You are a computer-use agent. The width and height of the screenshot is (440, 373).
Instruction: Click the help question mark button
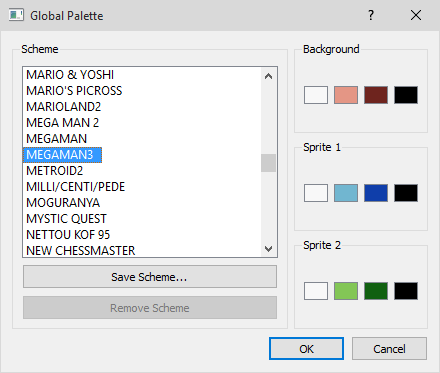pyautogui.click(x=371, y=15)
